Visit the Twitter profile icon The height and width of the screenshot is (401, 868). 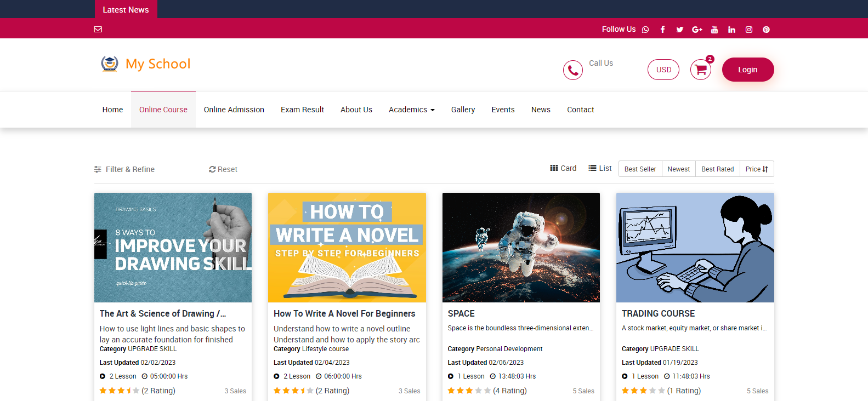tap(679, 30)
